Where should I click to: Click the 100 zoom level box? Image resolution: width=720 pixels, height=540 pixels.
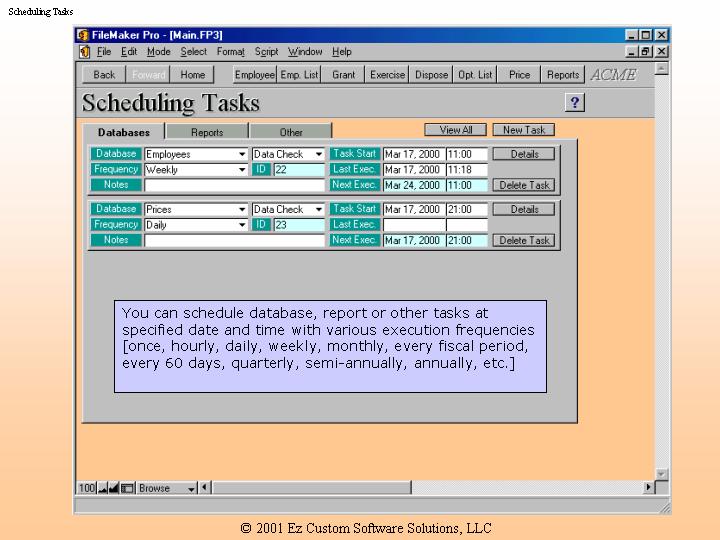87,488
